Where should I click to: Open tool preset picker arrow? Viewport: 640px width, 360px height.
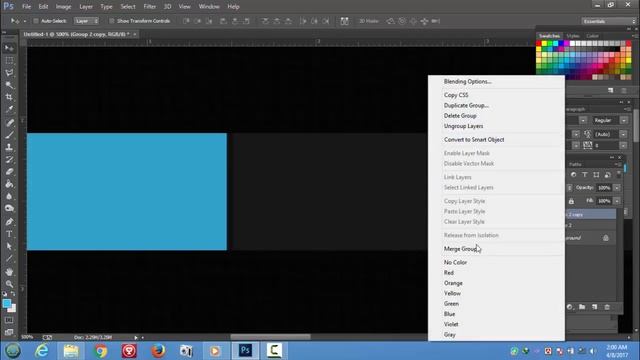tap(24, 21)
